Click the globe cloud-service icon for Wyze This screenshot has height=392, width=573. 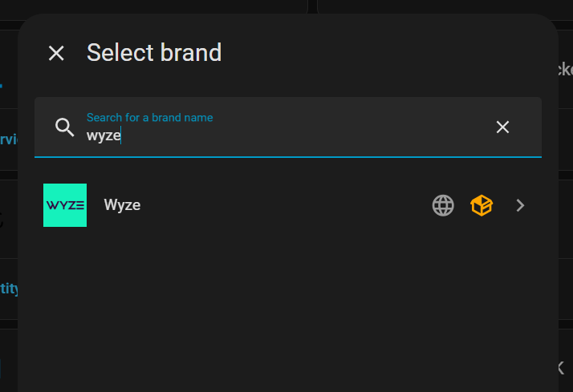pos(443,205)
